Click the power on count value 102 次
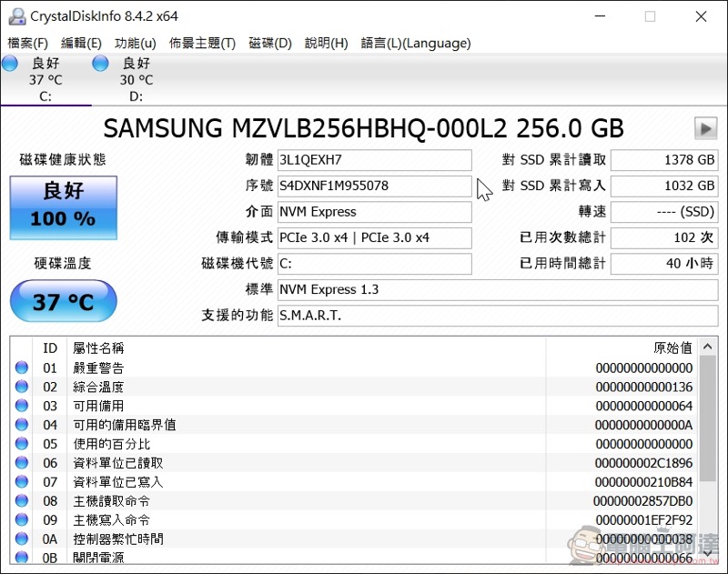This screenshot has width=728, height=574. (664, 238)
